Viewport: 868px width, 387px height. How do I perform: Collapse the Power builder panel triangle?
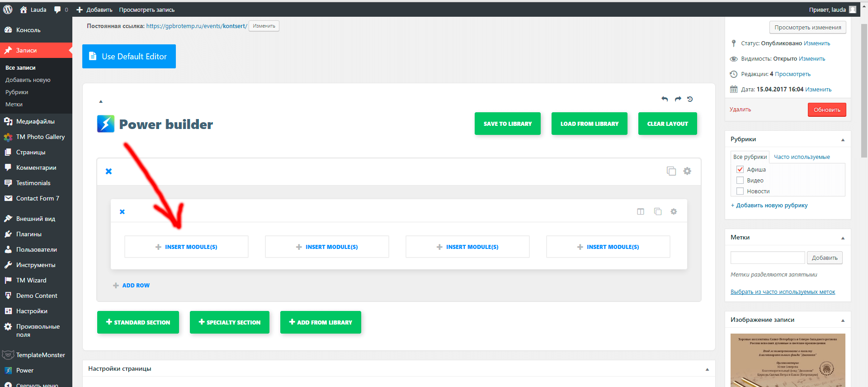tap(101, 101)
